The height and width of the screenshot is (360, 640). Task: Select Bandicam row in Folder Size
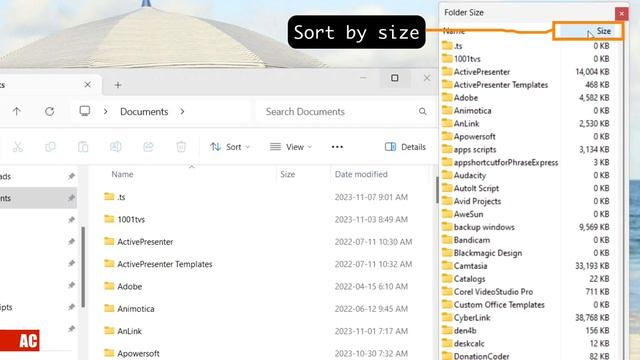tap(527, 240)
